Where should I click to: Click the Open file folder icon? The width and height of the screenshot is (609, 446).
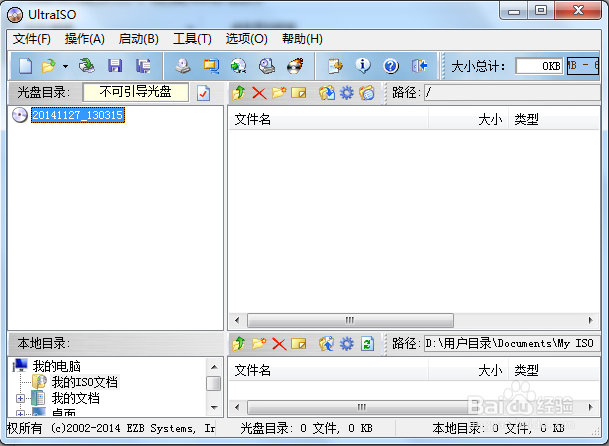49,66
